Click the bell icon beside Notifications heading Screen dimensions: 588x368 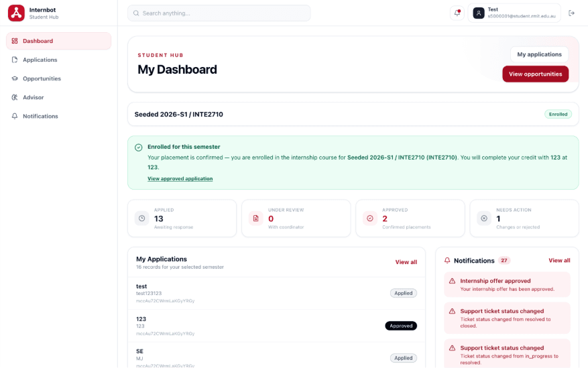(x=447, y=261)
